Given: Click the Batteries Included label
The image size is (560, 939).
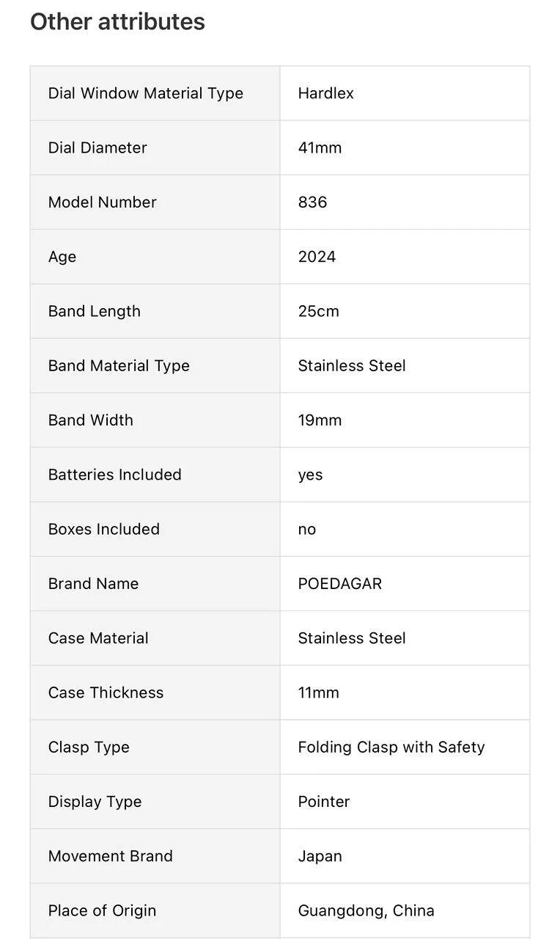Looking at the screenshot, I should 114,475.
